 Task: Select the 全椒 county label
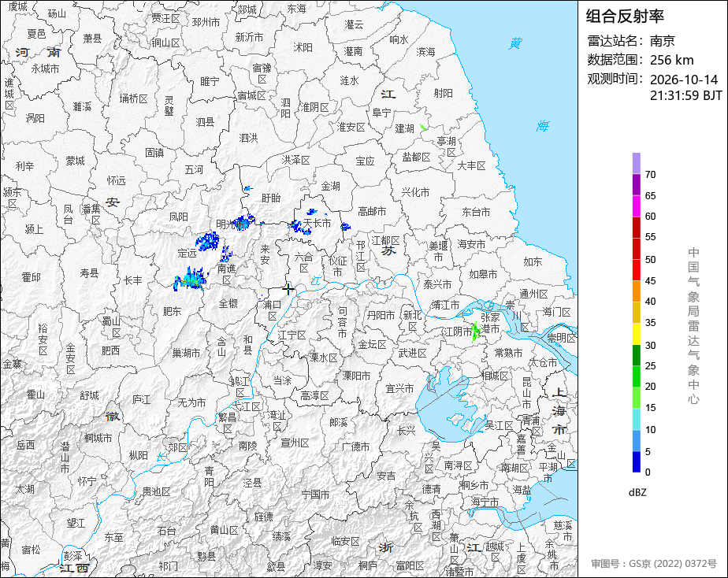(228, 303)
